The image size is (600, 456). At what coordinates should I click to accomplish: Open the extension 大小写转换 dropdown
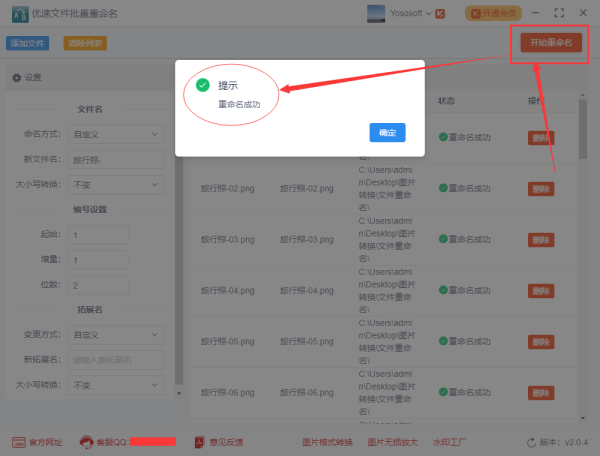pos(116,385)
